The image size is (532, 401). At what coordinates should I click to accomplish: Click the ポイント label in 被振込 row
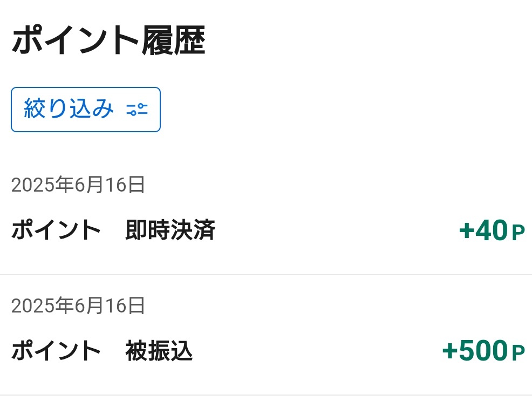click(56, 351)
